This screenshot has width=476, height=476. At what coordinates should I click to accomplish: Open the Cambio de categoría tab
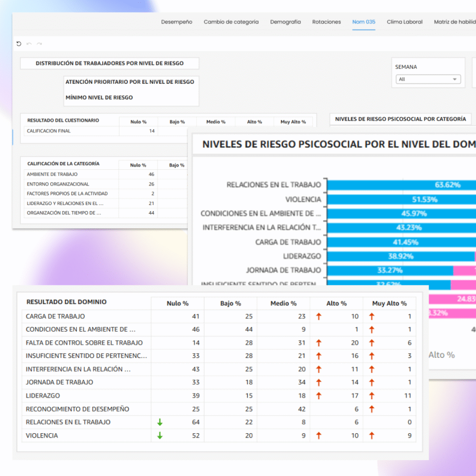(231, 22)
